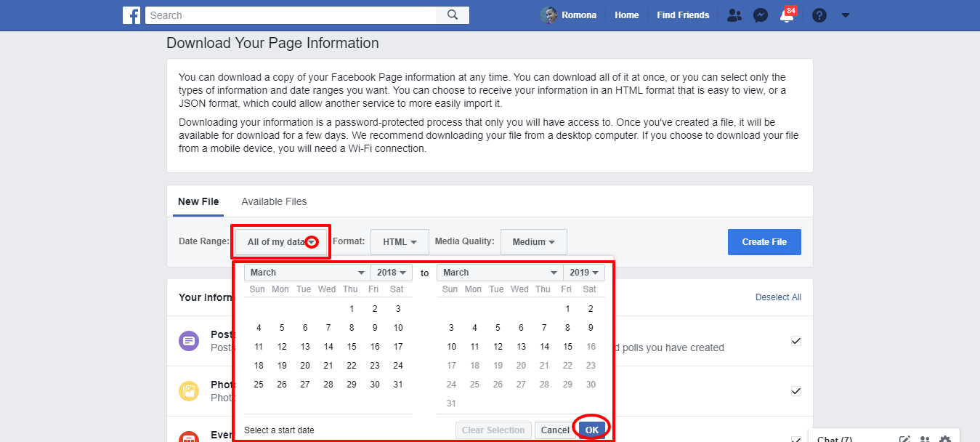Open the start year 2018 dropdown
Viewport: 980px width, 442px height.
pyautogui.click(x=392, y=273)
